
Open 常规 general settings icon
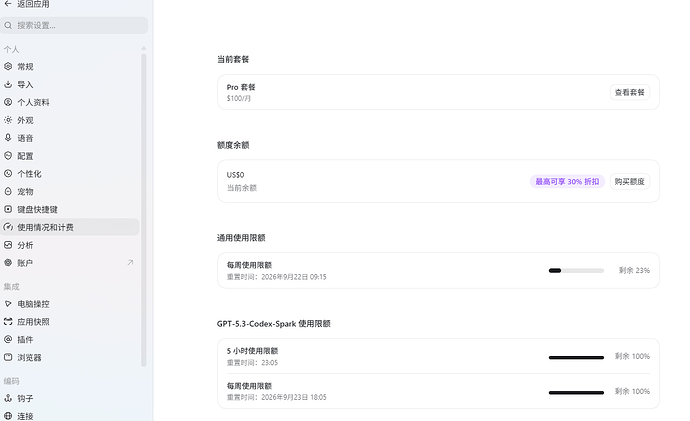click(x=8, y=66)
